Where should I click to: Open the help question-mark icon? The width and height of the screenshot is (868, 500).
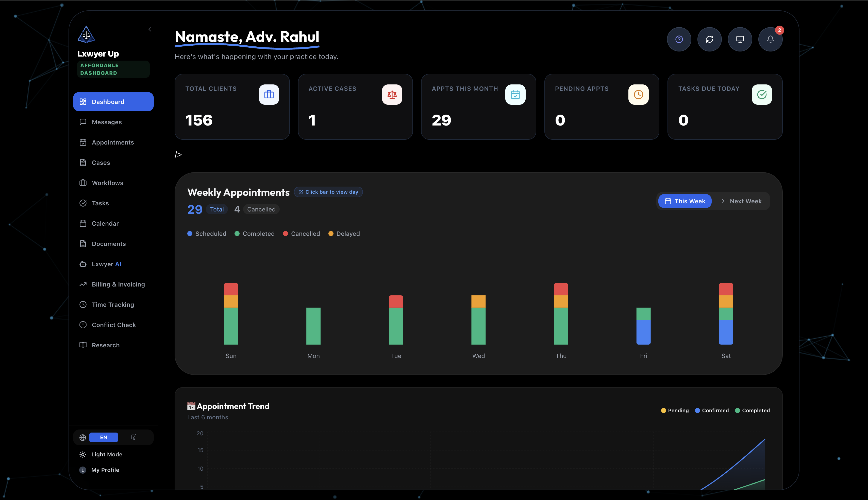679,40
